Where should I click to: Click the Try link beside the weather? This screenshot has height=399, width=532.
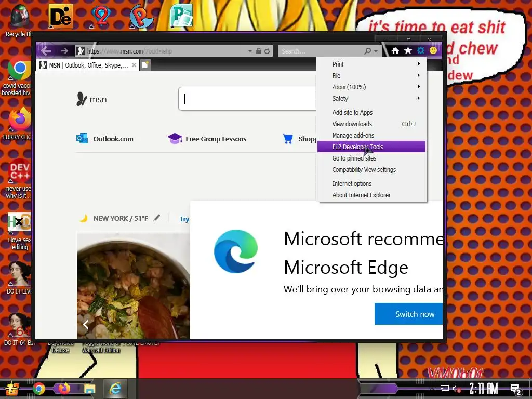tap(184, 219)
